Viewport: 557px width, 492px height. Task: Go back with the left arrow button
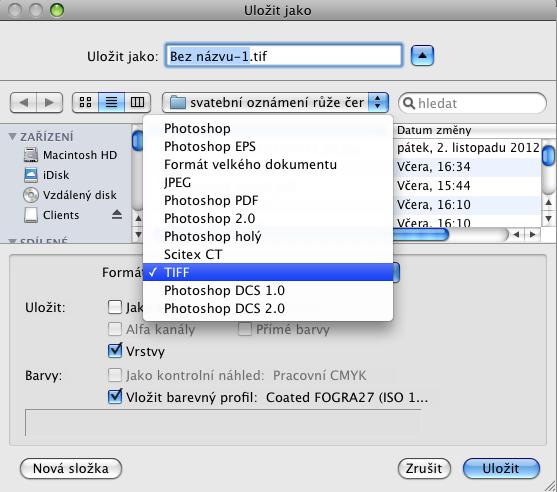tap(23, 103)
